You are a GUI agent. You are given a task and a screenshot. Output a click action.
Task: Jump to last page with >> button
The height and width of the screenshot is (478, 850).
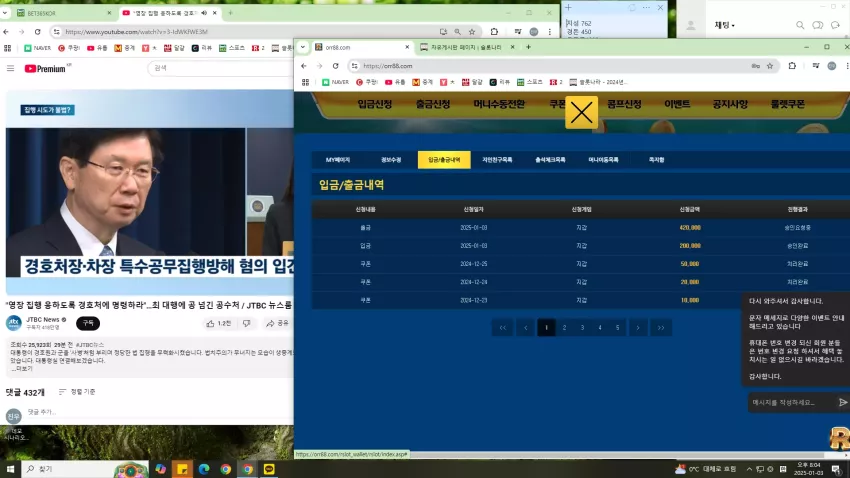[661, 327]
